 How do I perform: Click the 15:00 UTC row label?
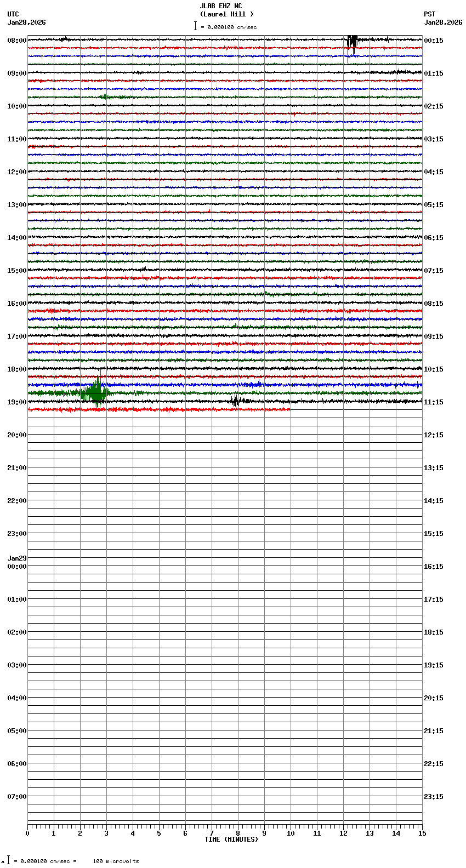[x=17, y=271]
